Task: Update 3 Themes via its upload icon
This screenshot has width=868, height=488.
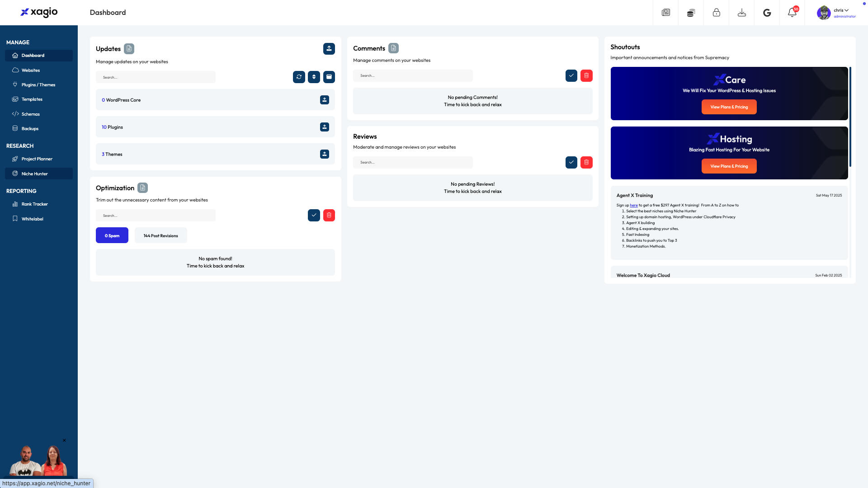Action: 325,154
